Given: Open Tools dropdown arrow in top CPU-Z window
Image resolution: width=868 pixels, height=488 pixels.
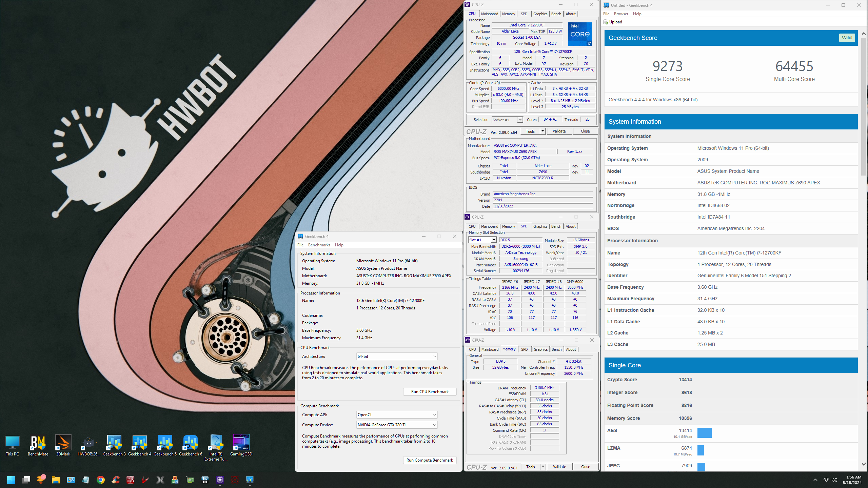Looking at the screenshot, I should pos(542,131).
